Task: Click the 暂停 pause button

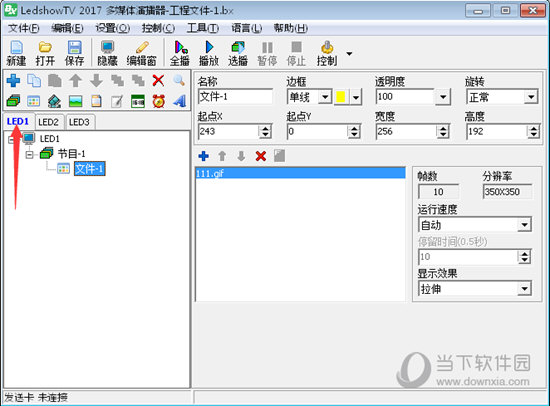Action: pos(267,53)
